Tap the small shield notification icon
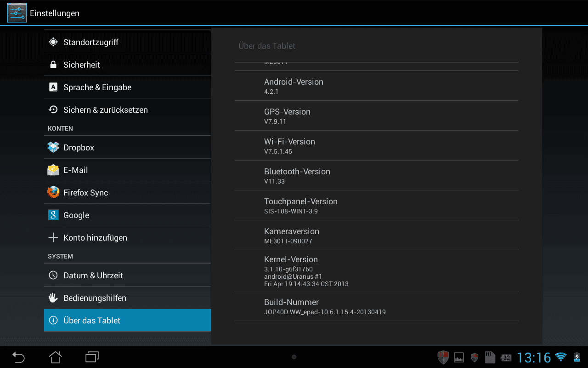 [475, 357]
